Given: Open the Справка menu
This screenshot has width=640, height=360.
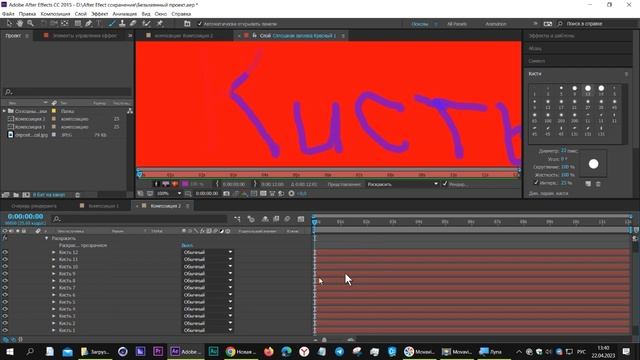Looking at the screenshot, I should [181, 14].
